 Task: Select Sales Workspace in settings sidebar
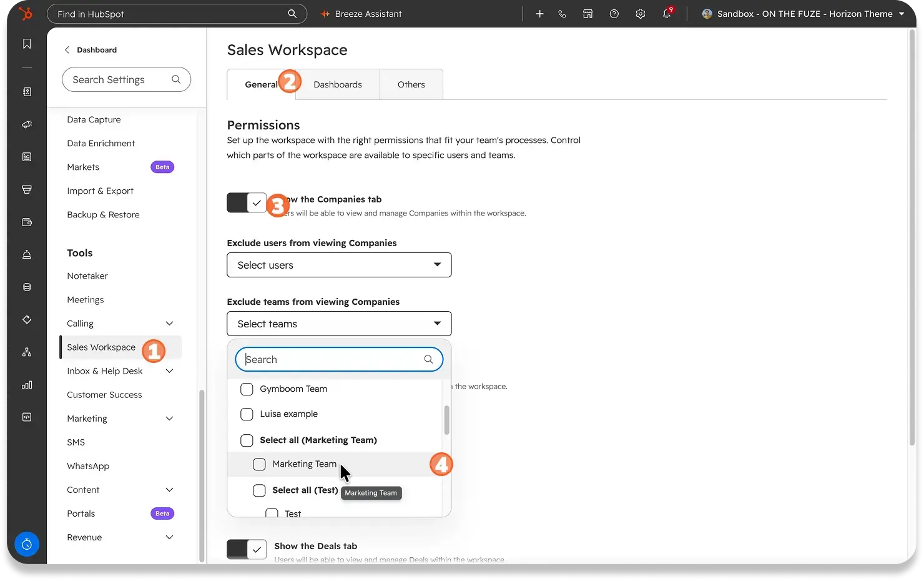pyautogui.click(x=120, y=347)
